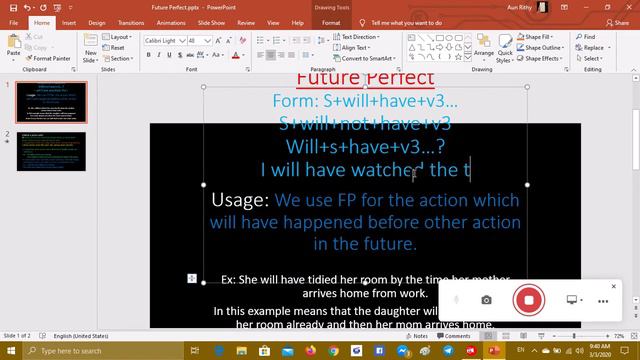Viewport: 640px width, 360px height.
Task: Open the Layout dropdown
Action: (x=117, y=37)
